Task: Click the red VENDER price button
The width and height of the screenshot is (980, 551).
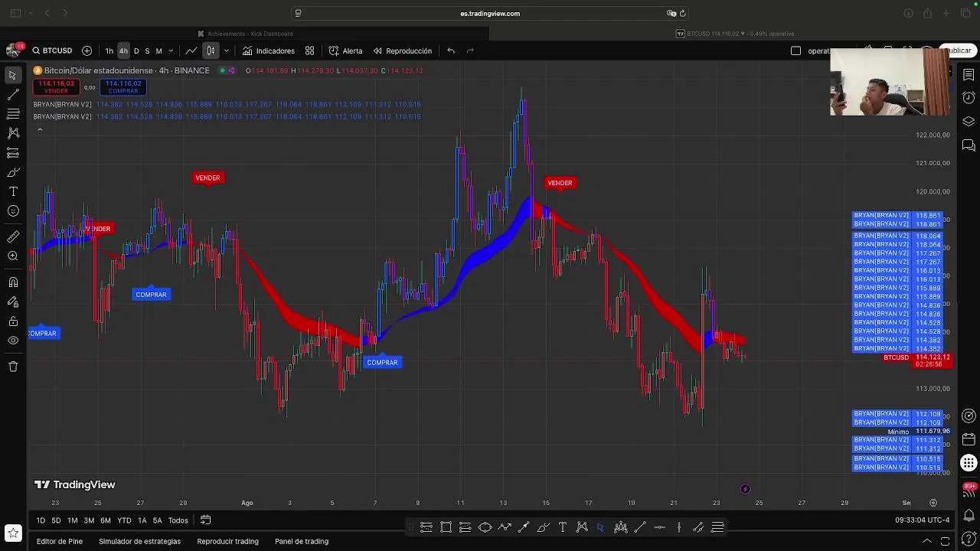Action: (56, 86)
